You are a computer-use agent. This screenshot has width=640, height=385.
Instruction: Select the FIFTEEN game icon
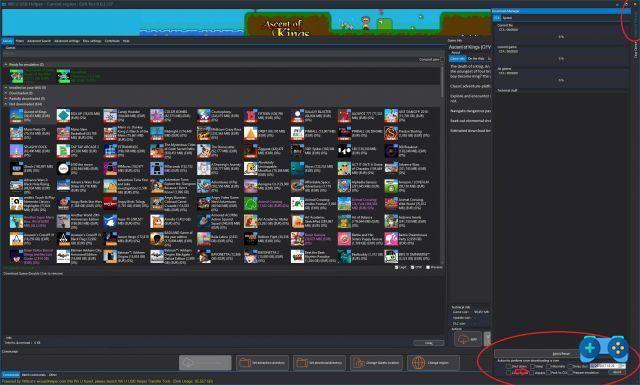251,116
